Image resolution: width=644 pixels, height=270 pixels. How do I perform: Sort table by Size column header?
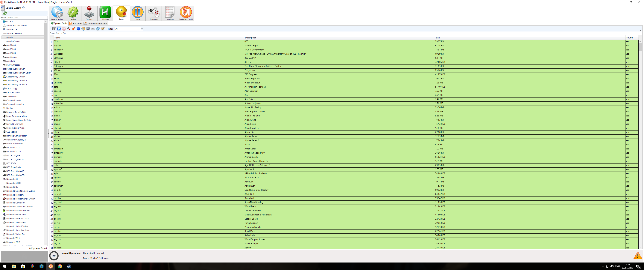coord(530,37)
